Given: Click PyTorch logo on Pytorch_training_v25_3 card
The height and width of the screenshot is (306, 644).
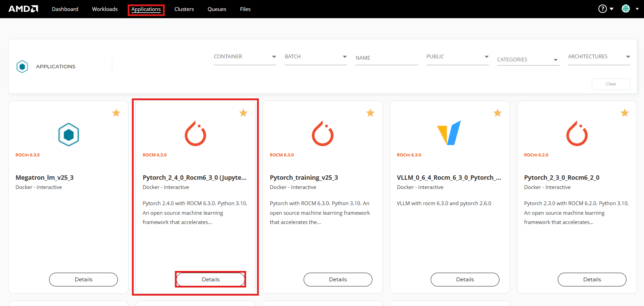Looking at the screenshot, I should pos(323,133).
